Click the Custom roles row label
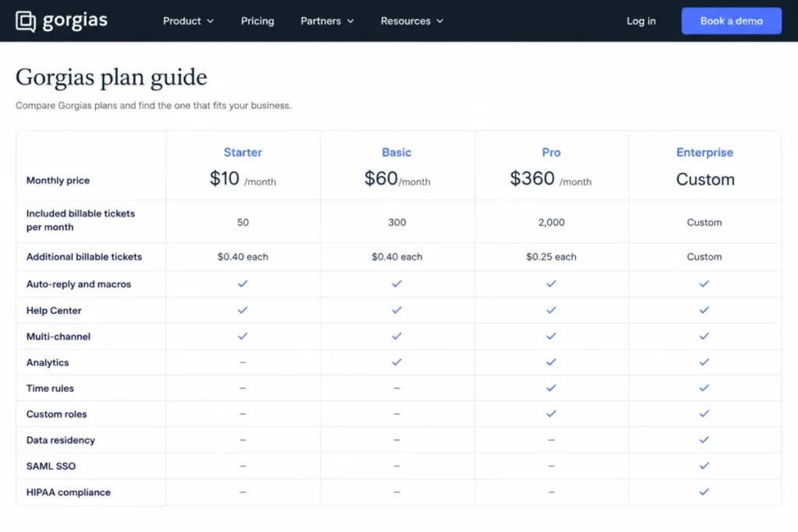Screen dimensions: 798x532 pyautogui.click(x=56, y=414)
